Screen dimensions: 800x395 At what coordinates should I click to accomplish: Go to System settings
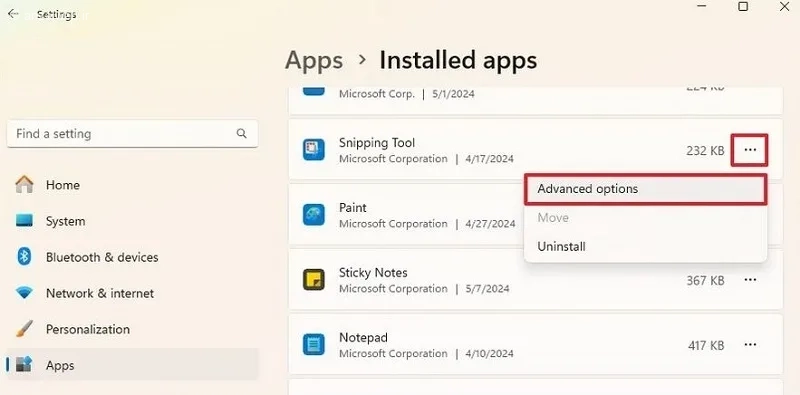[132, 221]
